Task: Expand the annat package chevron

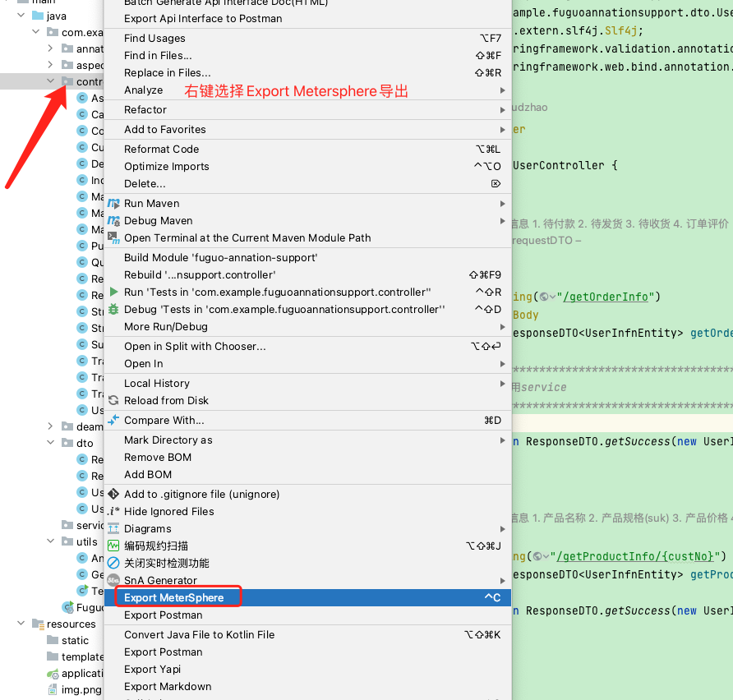Action: pyautogui.click(x=50, y=48)
